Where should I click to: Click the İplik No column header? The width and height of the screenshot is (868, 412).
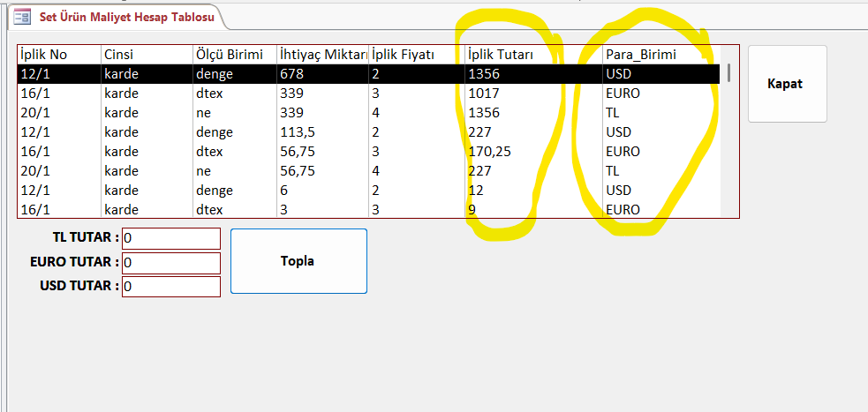pos(58,55)
